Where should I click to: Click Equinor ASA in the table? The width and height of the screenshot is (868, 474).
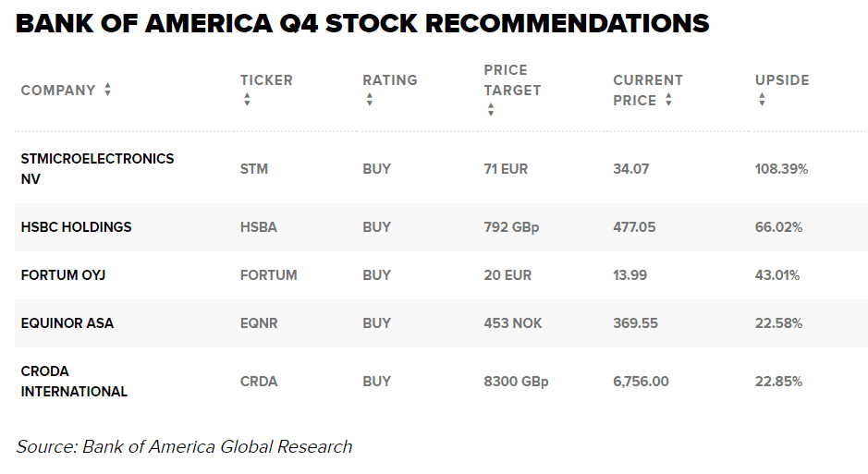(67, 323)
